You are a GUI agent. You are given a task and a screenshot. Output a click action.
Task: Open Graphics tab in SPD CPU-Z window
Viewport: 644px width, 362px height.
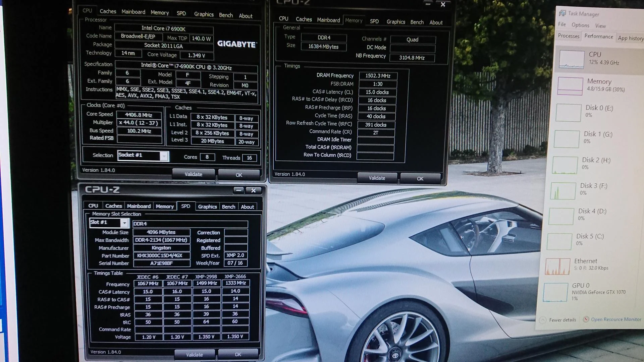point(207,207)
